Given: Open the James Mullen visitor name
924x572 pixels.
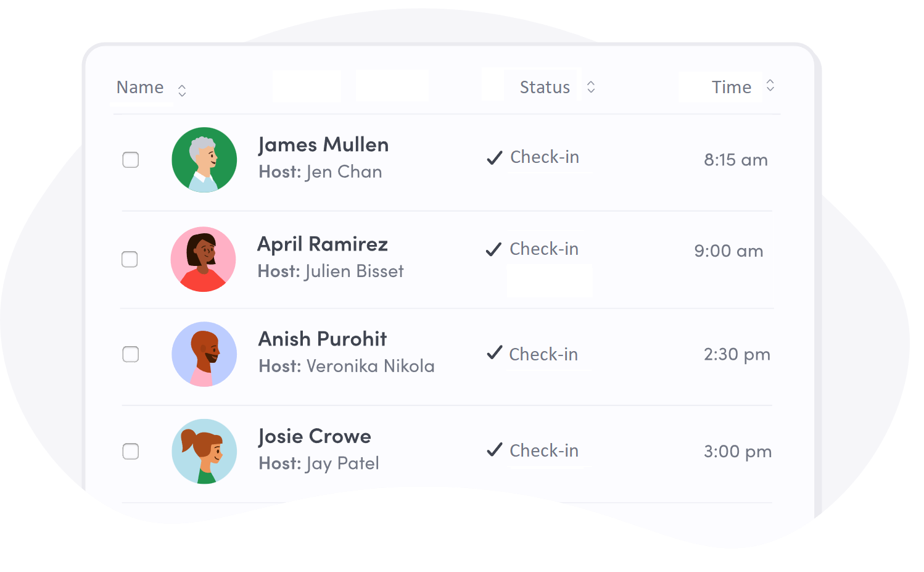Looking at the screenshot, I should [324, 144].
